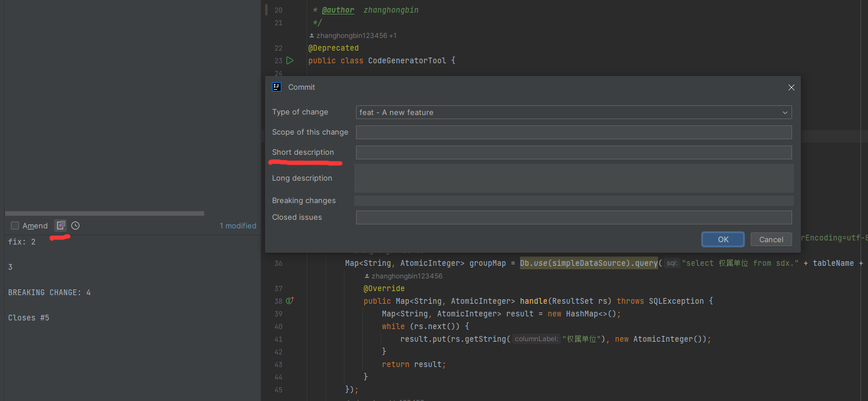The width and height of the screenshot is (868, 401).
Task: Click the "fix: 2" line in commit message
Action: [x=22, y=242]
